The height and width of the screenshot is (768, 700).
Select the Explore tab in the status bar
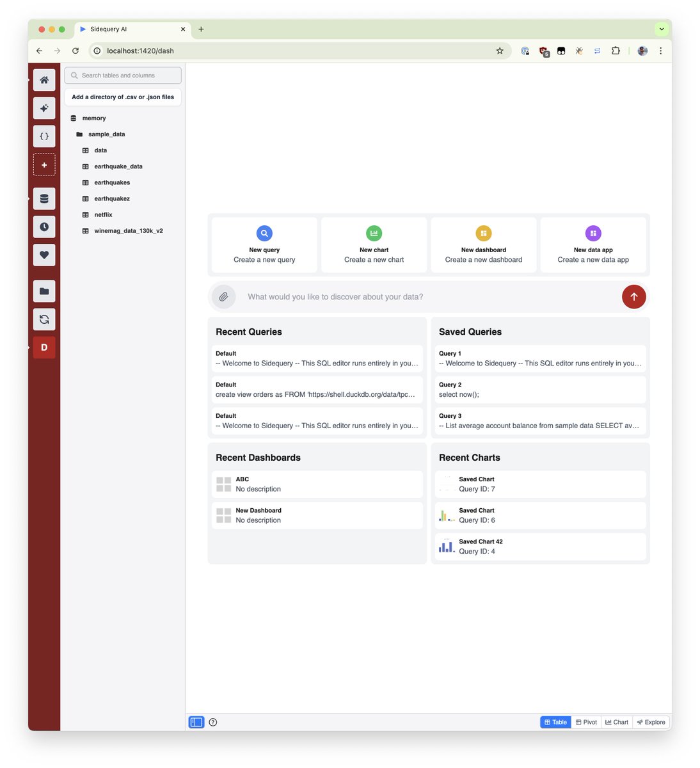[x=651, y=722]
